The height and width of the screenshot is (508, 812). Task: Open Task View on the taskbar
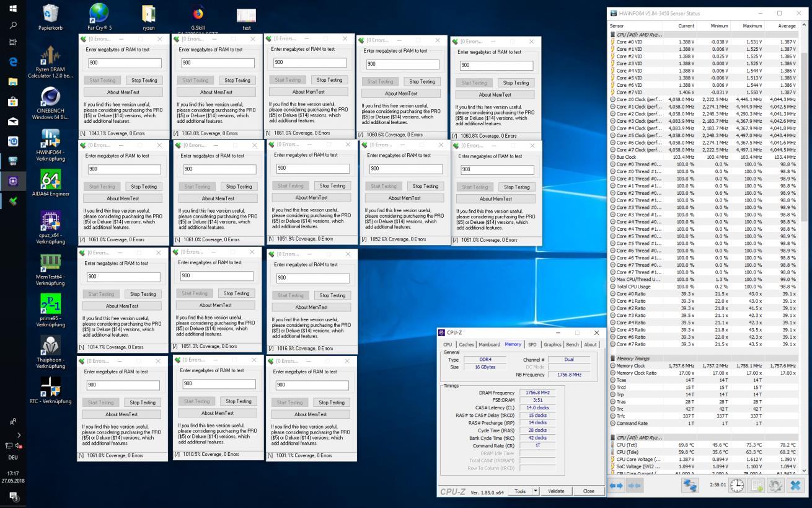pos(13,42)
